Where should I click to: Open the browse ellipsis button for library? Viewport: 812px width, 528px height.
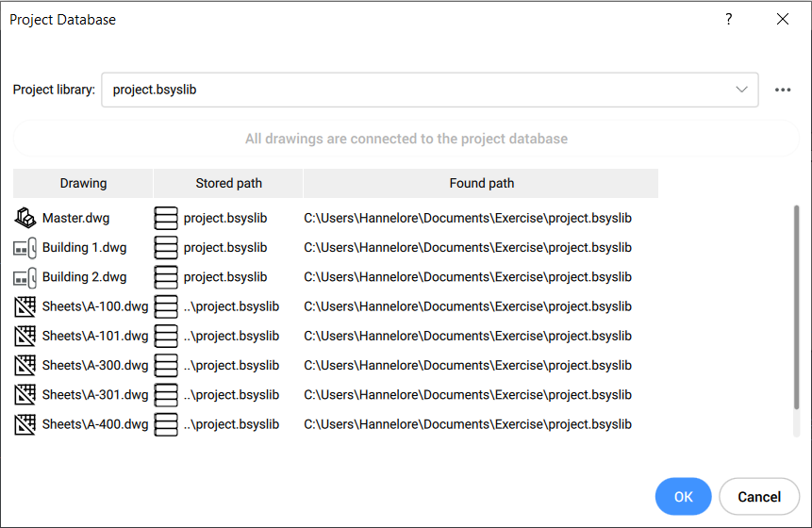point(783,91)
